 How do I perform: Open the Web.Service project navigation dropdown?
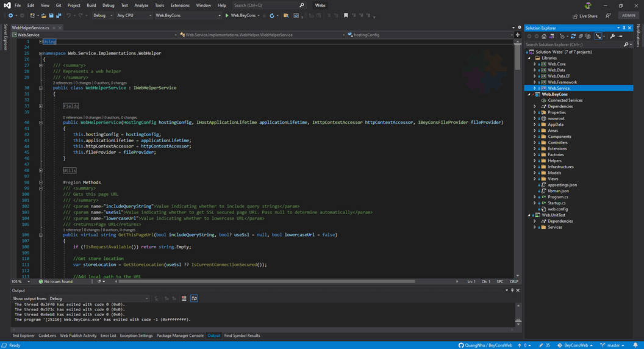[95, 35]
